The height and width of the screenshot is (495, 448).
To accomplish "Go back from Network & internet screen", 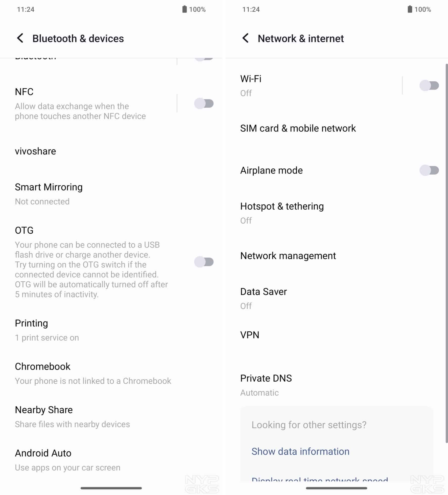I will click(x=245, y=38).
